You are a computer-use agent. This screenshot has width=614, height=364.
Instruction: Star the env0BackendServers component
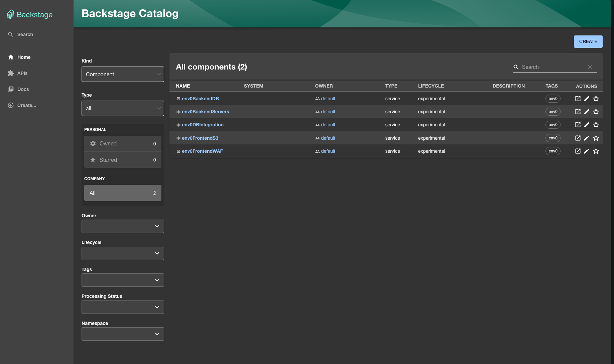click(596, 112)
